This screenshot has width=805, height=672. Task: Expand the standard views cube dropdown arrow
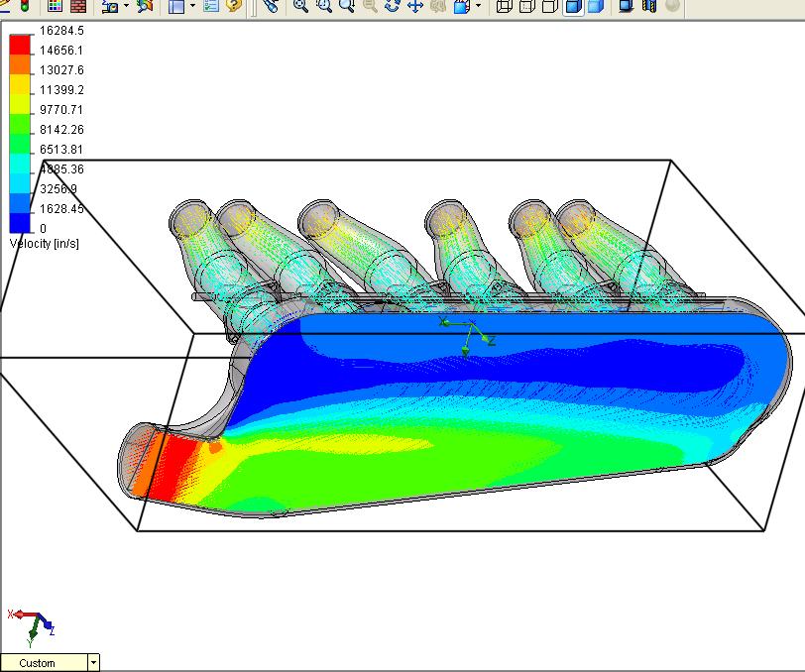point(478,6)
